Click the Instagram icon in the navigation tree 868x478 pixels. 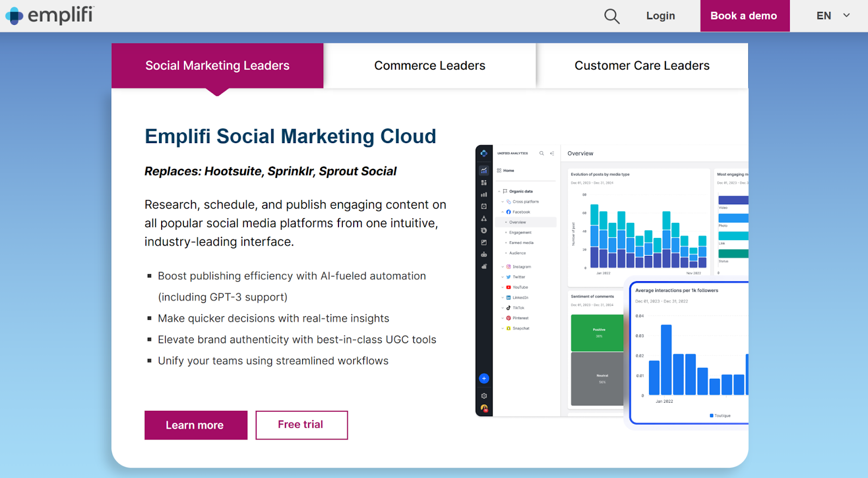click(x=508, y=267)
